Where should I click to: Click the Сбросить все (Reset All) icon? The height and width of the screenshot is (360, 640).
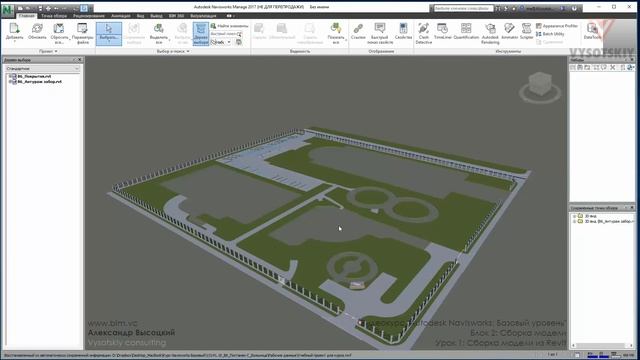click(x=59, y=29)
